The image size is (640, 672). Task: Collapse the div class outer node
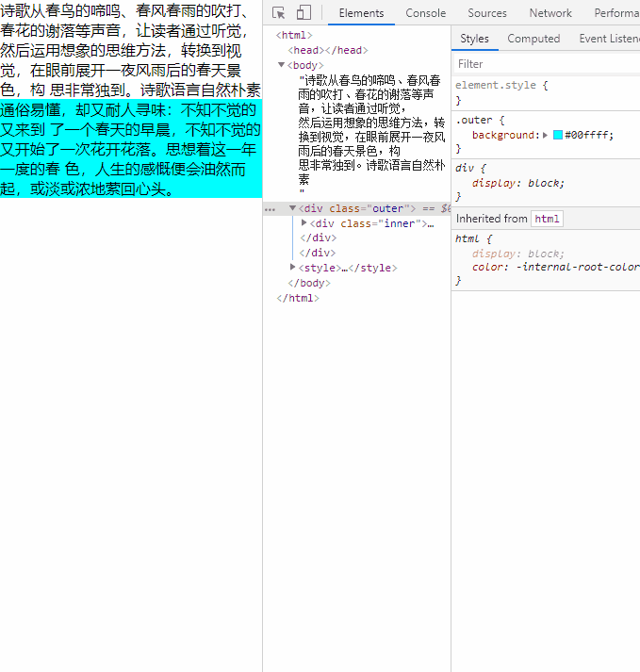[x=292, y=208]
